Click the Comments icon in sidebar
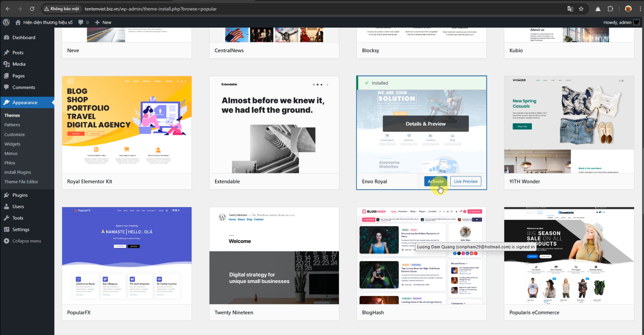 tap(7, 87)
